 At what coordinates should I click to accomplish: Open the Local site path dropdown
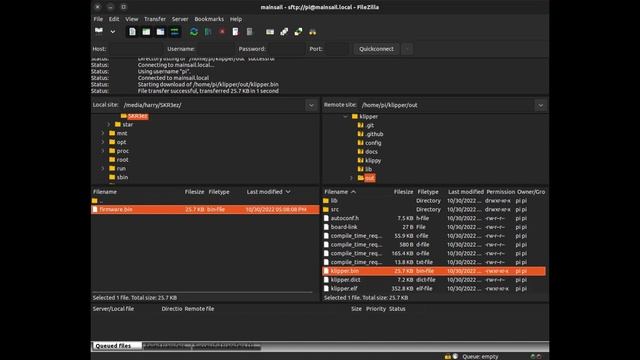pos(311,105)
